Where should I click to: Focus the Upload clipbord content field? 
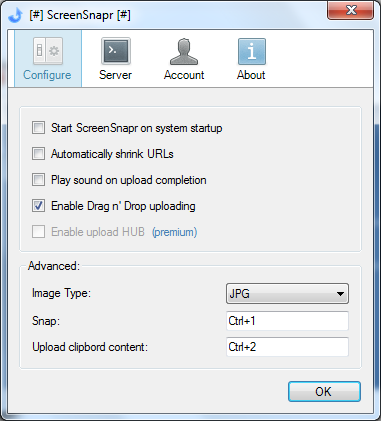(x=287, y=347)
